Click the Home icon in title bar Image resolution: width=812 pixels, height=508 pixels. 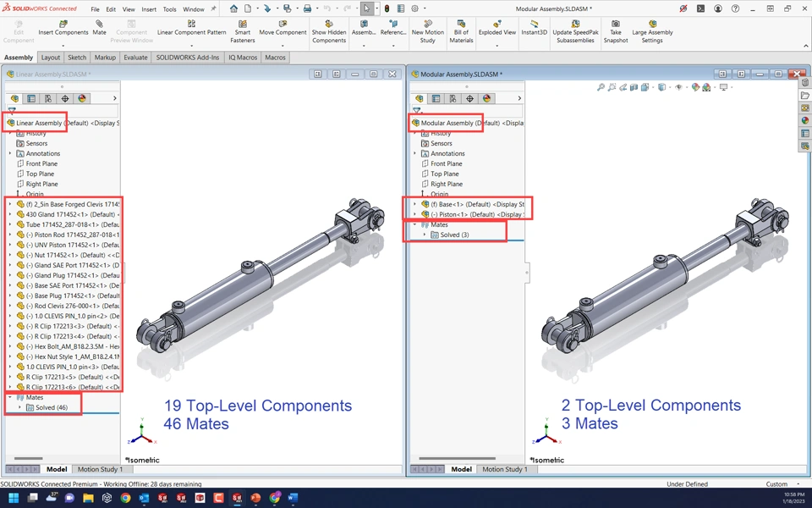pyautogui.click(x=234, y=8)
